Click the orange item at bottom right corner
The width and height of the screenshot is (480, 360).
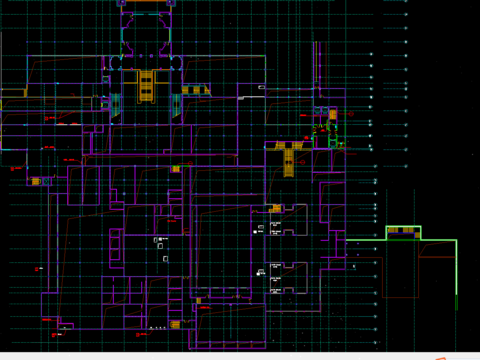click(x=439, y=358)
